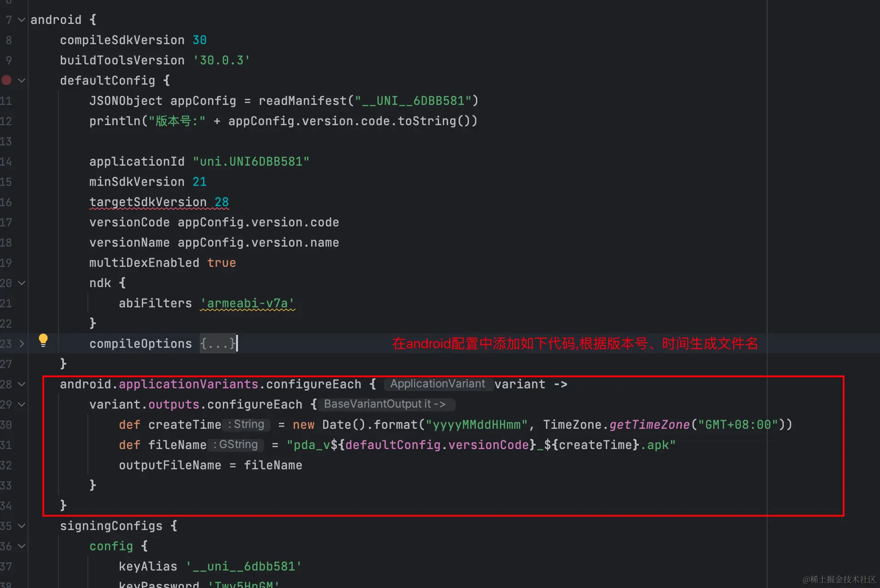Image resolution: width=880 pixels, height=588 pixels.
Task: Click the getTimeZone method call
Action: click(649, 425)
